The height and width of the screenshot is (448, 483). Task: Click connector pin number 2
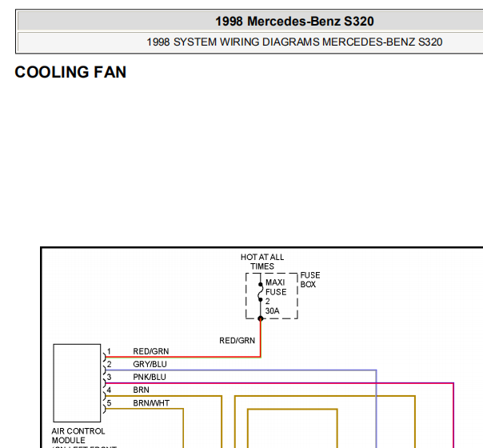click(x=109, y=364)
